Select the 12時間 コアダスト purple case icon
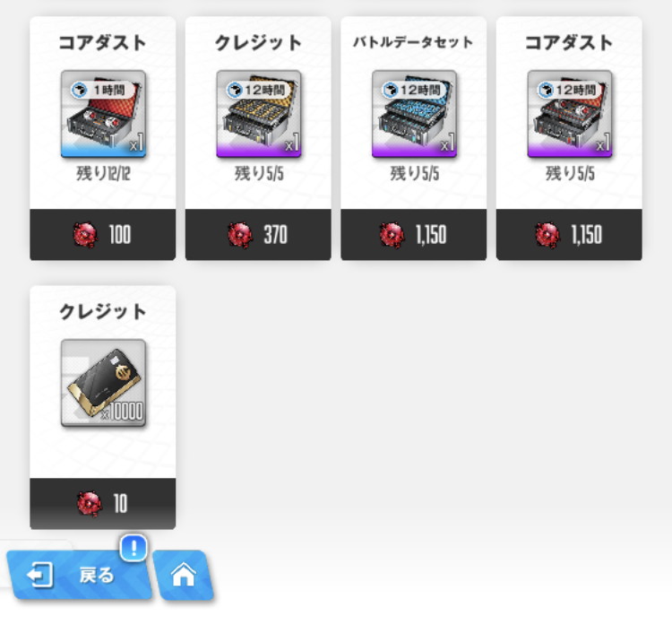The height and width of the screenshot is (642, 672). coord(570,114)
